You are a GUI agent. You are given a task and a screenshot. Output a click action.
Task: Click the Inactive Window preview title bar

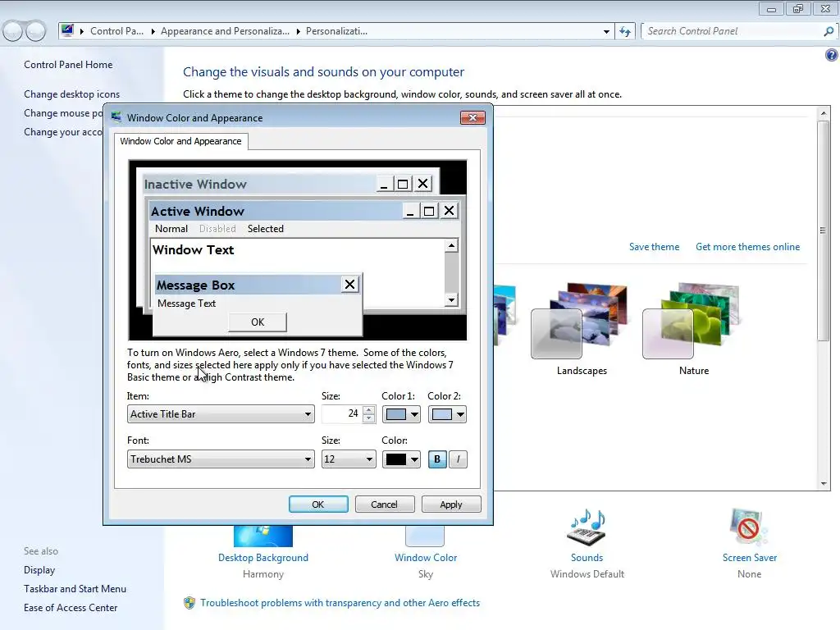[x=260, y=185]
